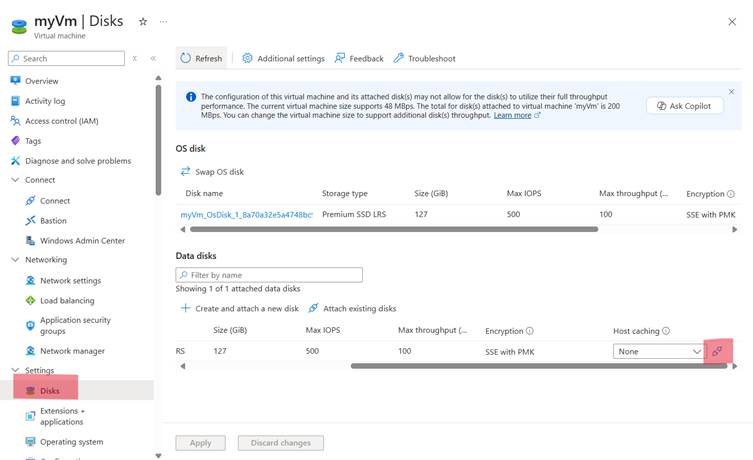753x460 pixels.
Task: Open Network settings
Action: (x=71, y=280)
